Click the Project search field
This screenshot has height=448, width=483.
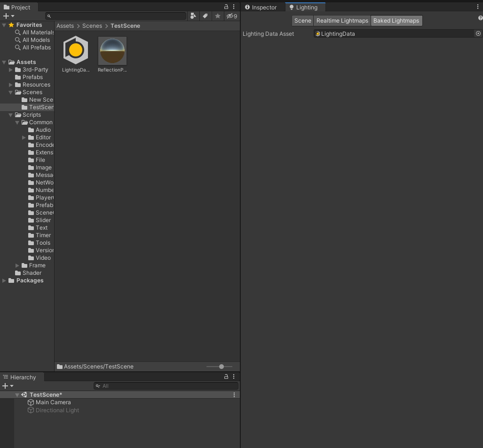point(116,16)
